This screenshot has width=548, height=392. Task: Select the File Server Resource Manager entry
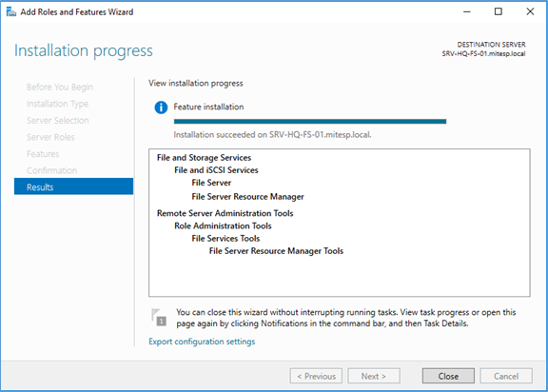click(x=247, y=197)
